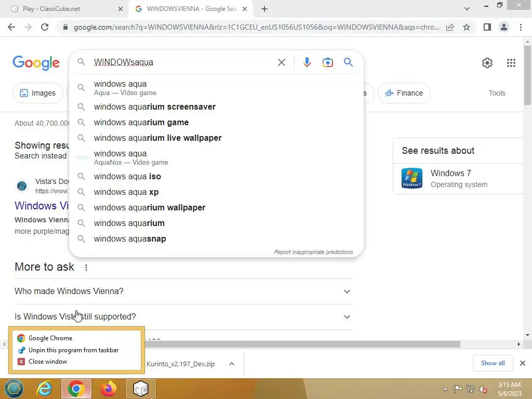Switch to Play - ClassiCube.net tab
The height and width of the screenshot is (399, 532).
click(64, 9)
